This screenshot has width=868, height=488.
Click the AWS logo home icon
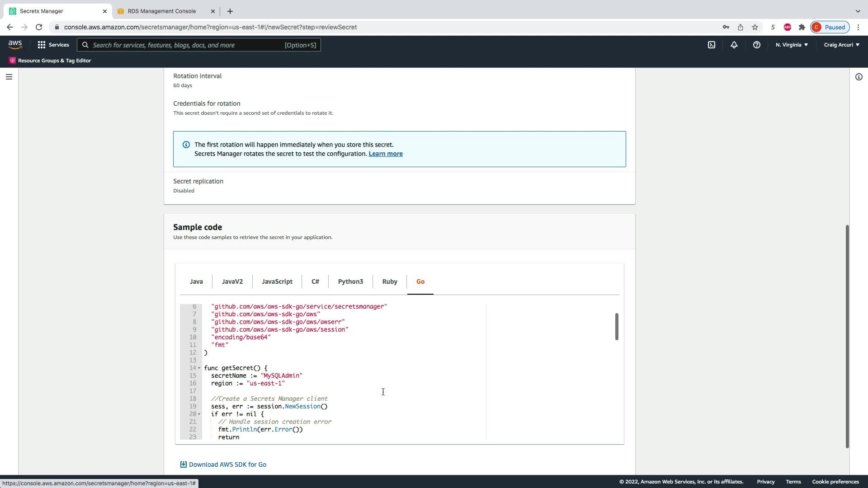[15, 44]
